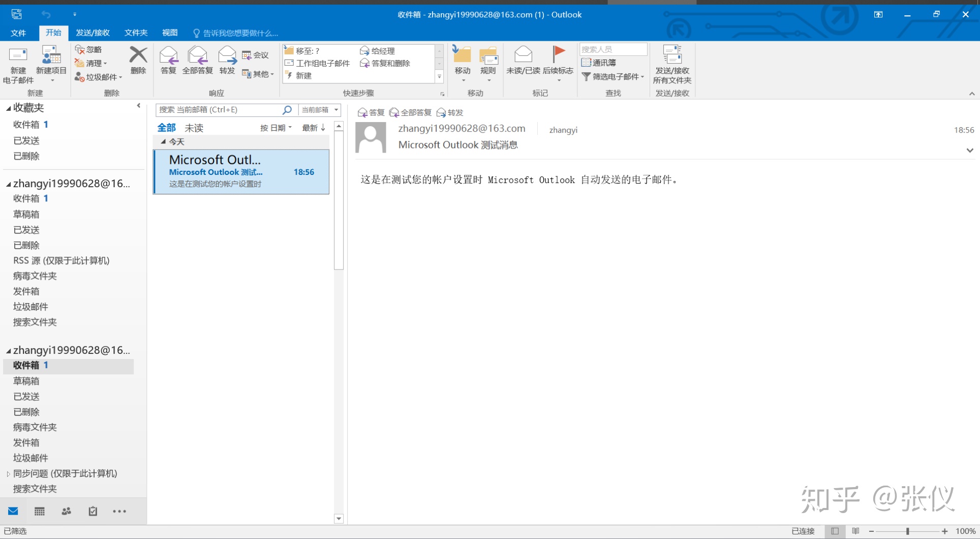Viewport: 980px width, 539px height.
Task: Open the 规则 rules button
Action: (x=488, y=64)
